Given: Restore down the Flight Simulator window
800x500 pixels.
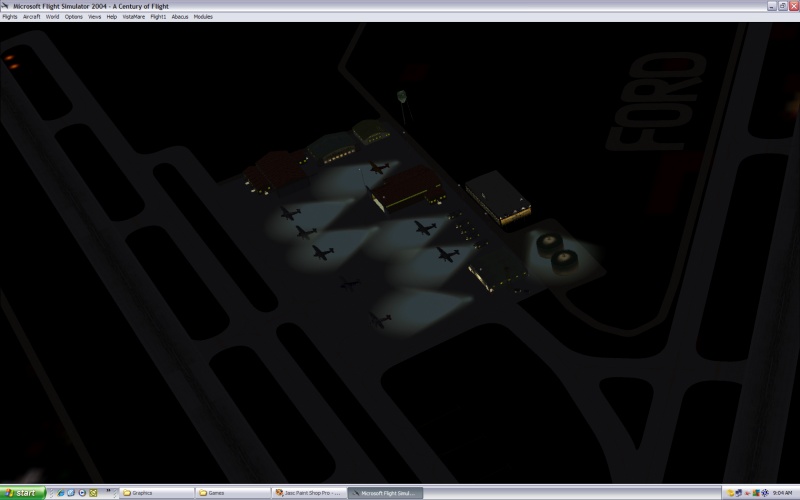Looking at the screenshot, I should coord(782,6).
